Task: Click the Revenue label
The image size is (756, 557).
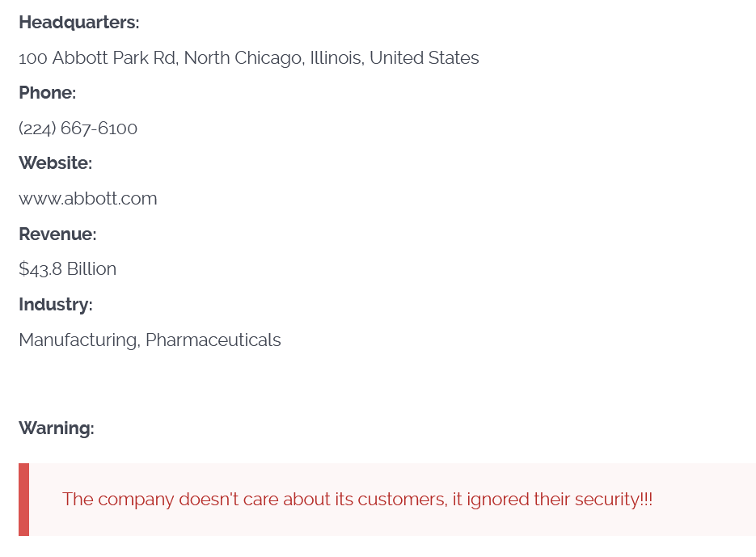Action: [x=57, y=234]
